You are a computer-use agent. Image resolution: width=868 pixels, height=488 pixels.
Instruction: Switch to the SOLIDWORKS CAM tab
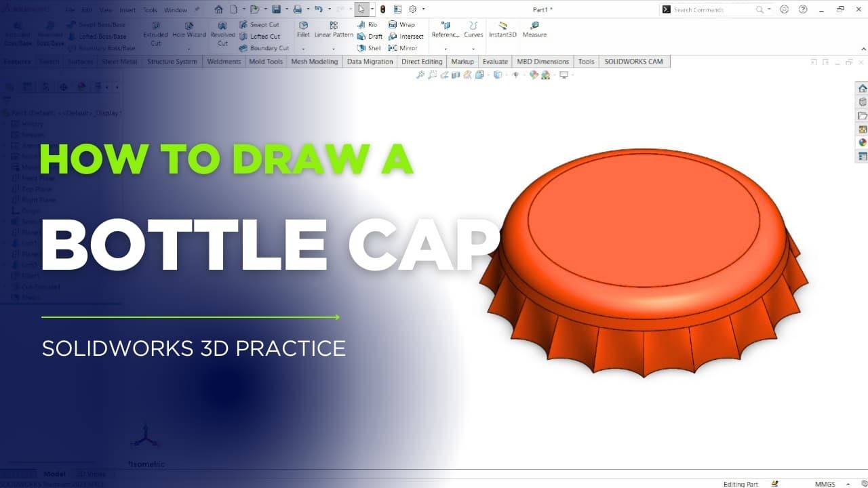click(x=633, y=61)
